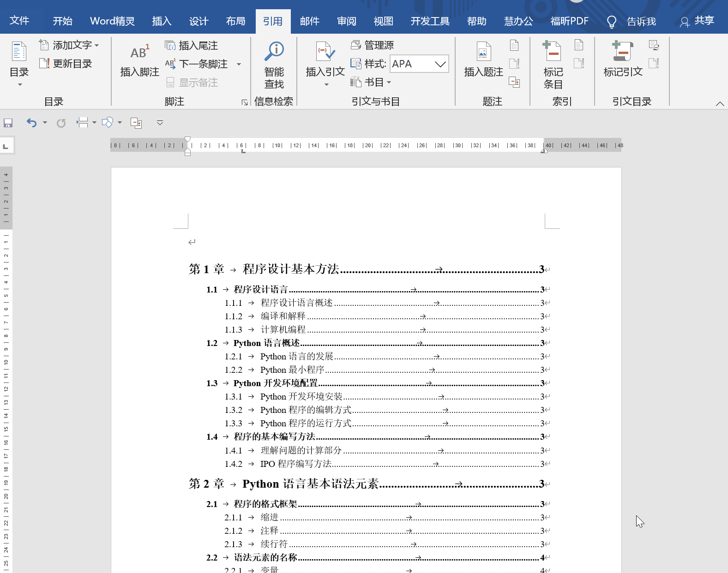Image resolution: width=728 pixels, height=573 pixels.
Task: Click cross-reference icon in 题注 group
Action: (514, 82)
